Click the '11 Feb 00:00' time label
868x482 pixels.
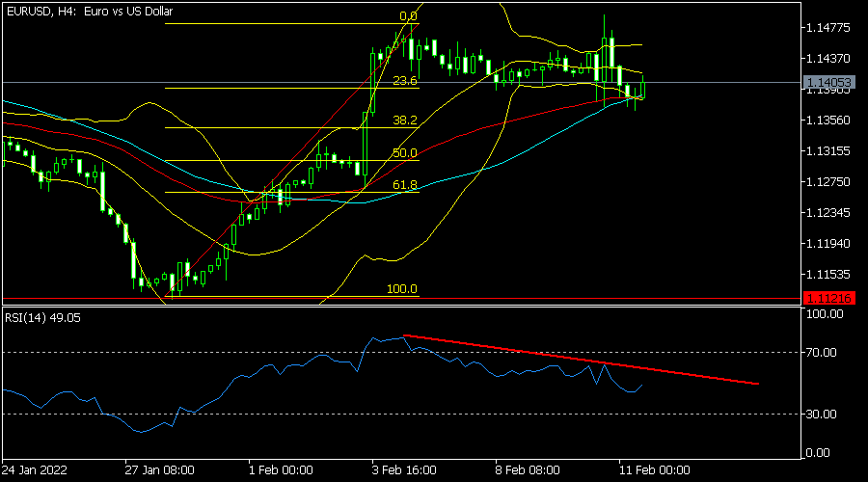654,470
